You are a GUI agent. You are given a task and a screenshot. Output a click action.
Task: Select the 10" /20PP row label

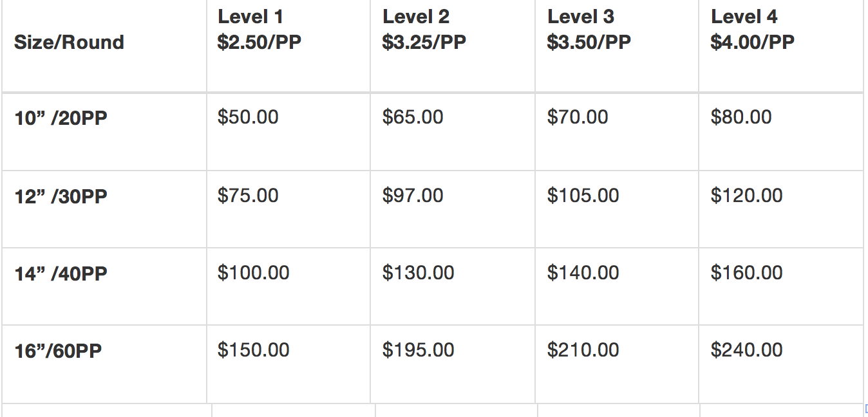pyautogui.click(x=61, y=119)
